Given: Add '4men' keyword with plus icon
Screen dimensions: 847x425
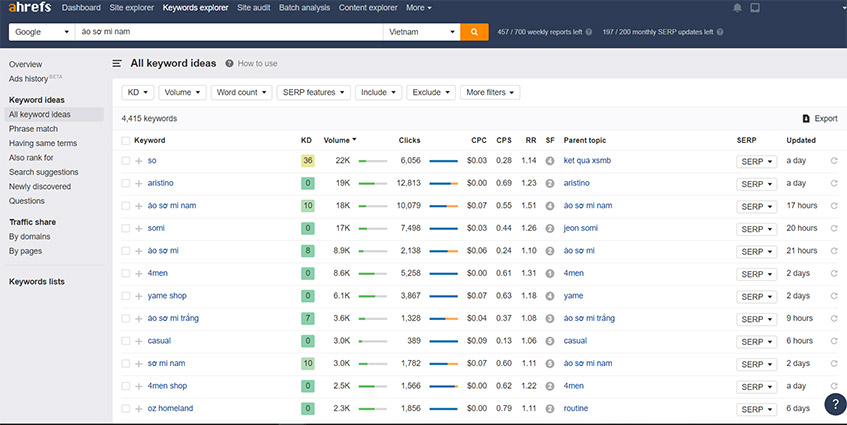Looking at the screenshot, I should tap(139, 274).
